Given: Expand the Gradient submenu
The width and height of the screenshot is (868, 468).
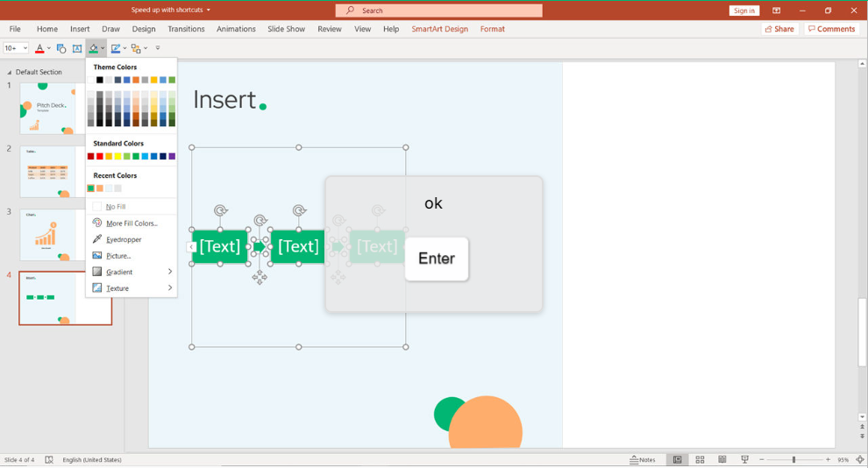Looking at the screenshot, I should click(132, 272).
